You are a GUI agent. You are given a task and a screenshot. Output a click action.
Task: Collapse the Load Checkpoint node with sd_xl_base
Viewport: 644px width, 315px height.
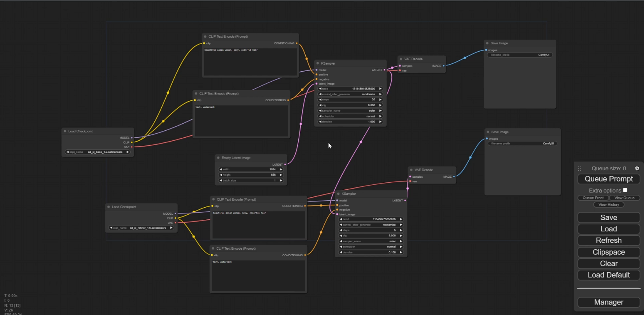coord(65,131)
